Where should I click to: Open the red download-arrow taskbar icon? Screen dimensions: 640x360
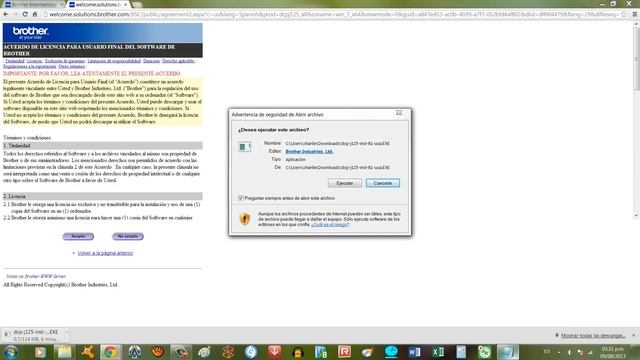coord(274,352)
